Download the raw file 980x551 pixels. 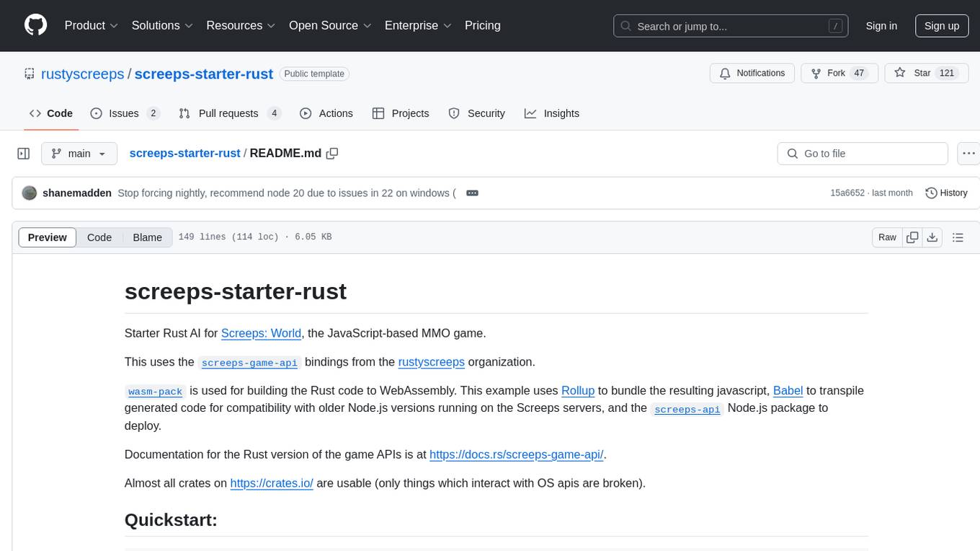point(932,237)
